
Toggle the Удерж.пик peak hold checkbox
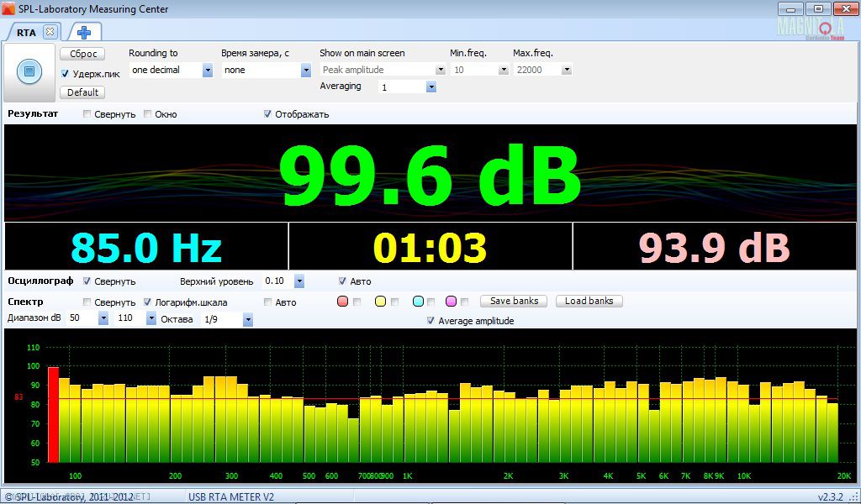[65, 73]
